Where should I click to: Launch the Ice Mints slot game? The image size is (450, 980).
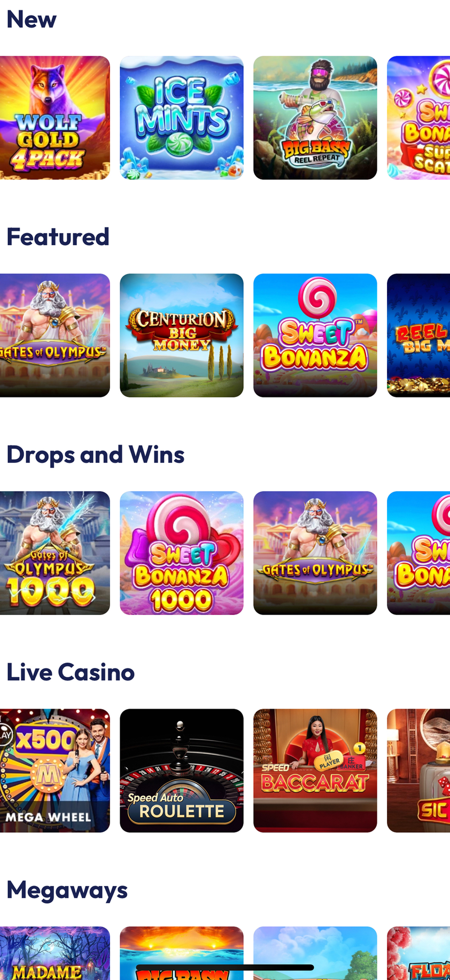182,118
